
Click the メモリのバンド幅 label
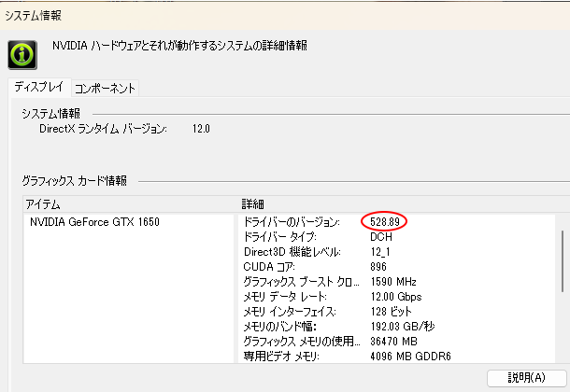pos(280,327)
